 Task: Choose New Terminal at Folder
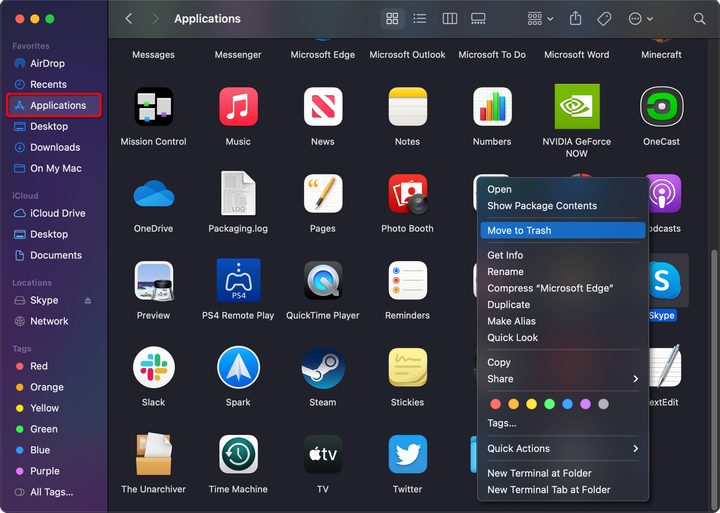pyautogui.click(x=562, y=473)
